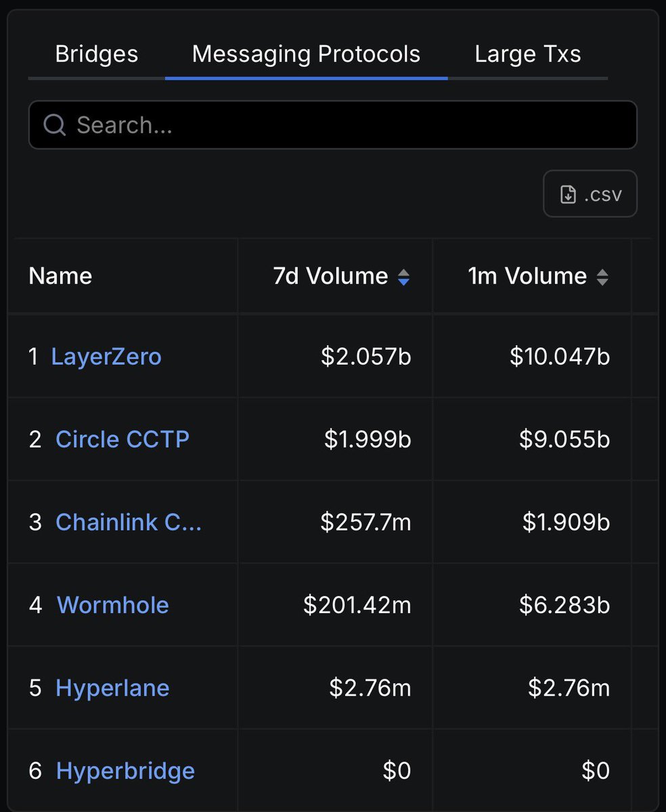Select the $257.7m 7d volume cell
This screenshot has width=666, height=812.
[x=335, y=522]
